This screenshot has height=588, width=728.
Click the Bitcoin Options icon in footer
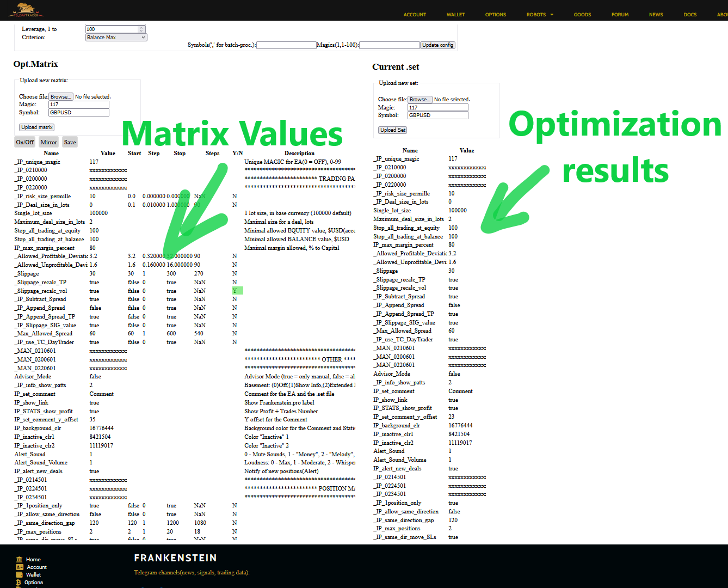point(19,582)
